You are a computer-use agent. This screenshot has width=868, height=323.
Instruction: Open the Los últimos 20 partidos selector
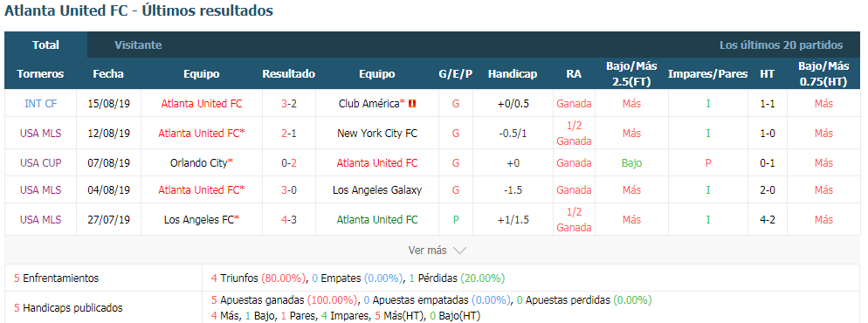click(781, 45)
